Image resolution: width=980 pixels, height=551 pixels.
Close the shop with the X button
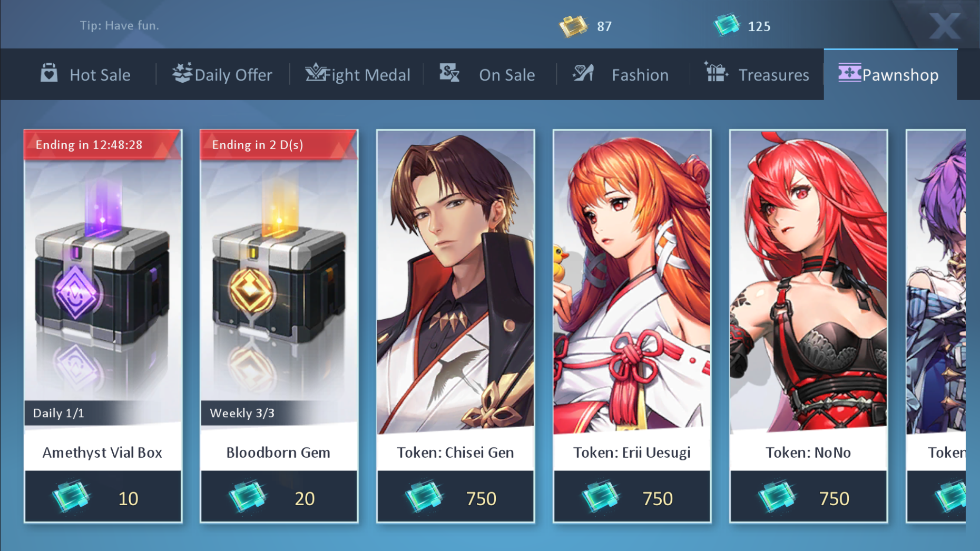tap(944, 25)
